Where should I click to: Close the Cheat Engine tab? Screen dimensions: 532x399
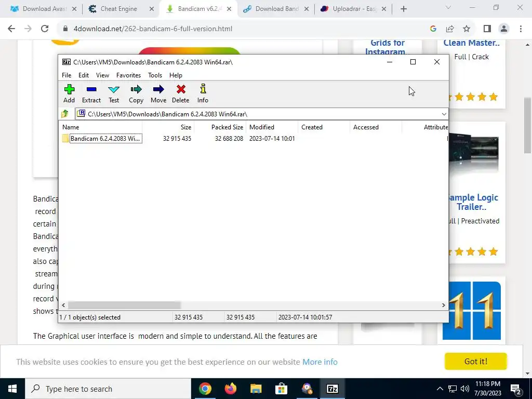(x=152, y=9)
